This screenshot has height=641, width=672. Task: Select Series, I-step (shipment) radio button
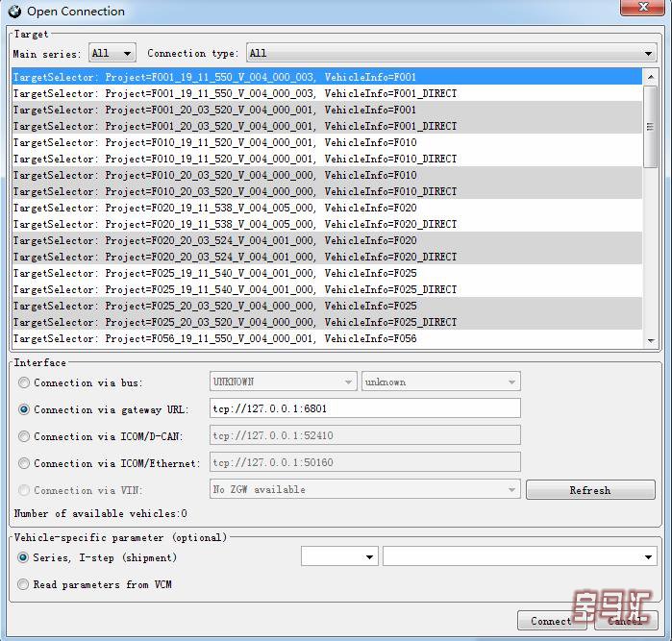pos(23,557)
